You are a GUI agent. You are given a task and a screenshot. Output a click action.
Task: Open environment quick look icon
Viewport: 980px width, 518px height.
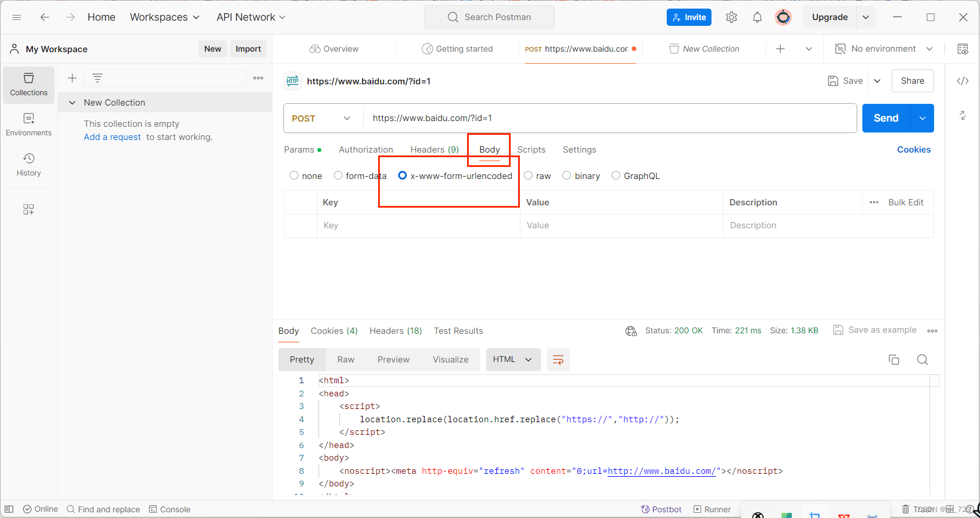[963, 49]
